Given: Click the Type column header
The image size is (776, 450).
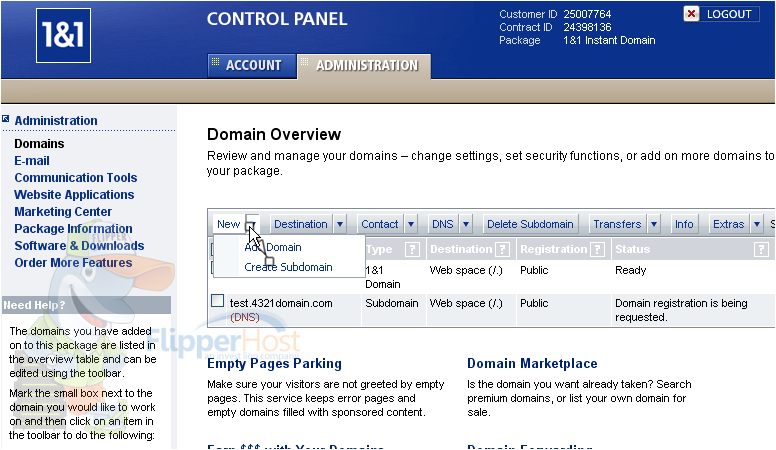Looking at the screenshot, I should pyautogui.click(x=379, y=249).
